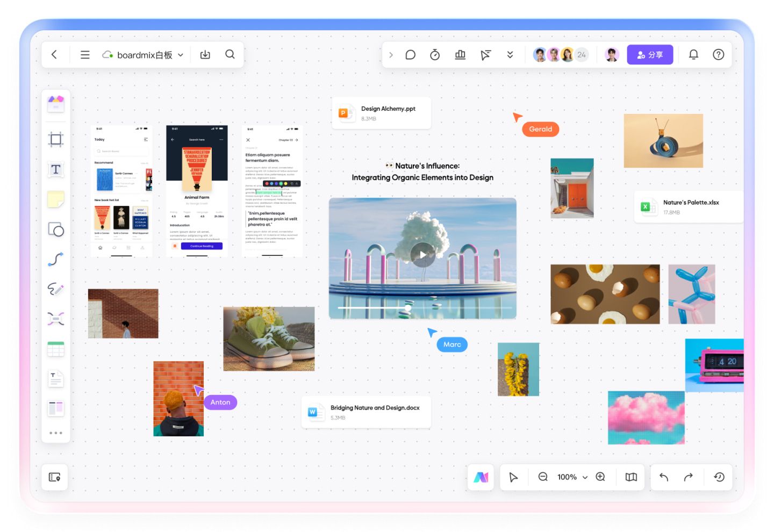Image resolution: width=774 pixels, height=532 pixels.
Task: Open the comment bubble tool
Action: (x=411, y=55)
